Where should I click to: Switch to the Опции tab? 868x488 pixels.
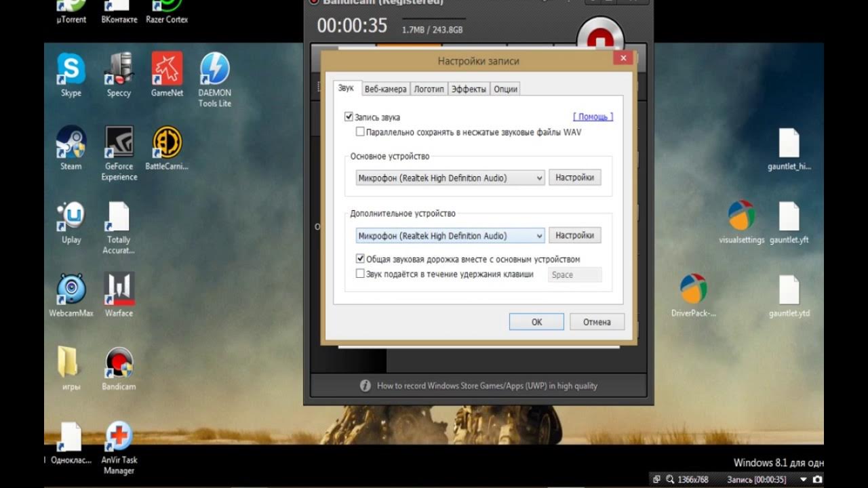pyautogui.click(x=505, y=89)
